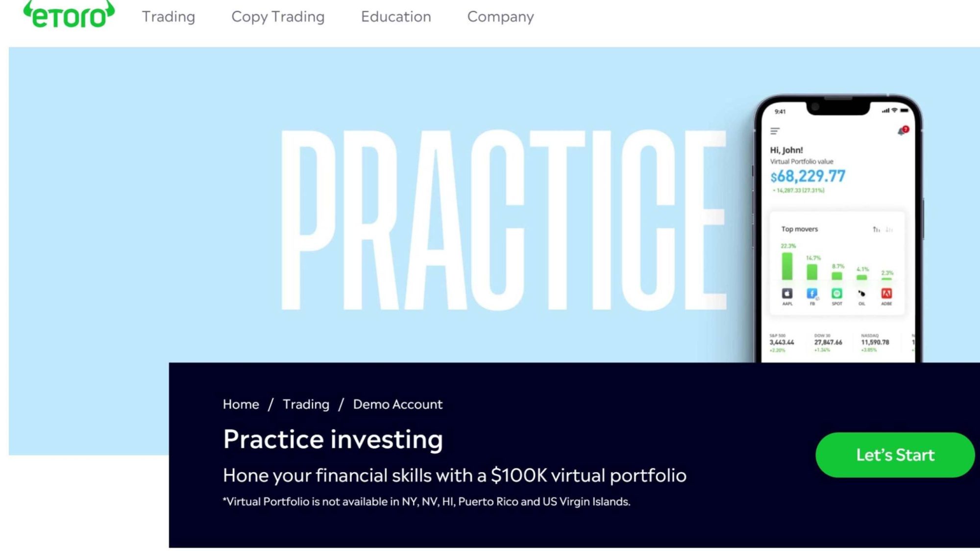Go to Home in breadcrumb
The height and width of the screenshot is (551, 980).
coord(241,404)
